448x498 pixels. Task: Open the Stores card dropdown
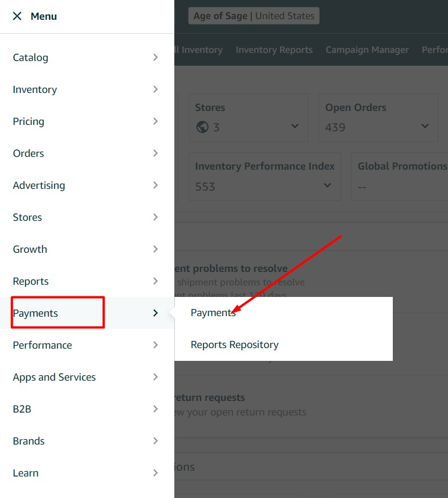(x=295, y=127)
